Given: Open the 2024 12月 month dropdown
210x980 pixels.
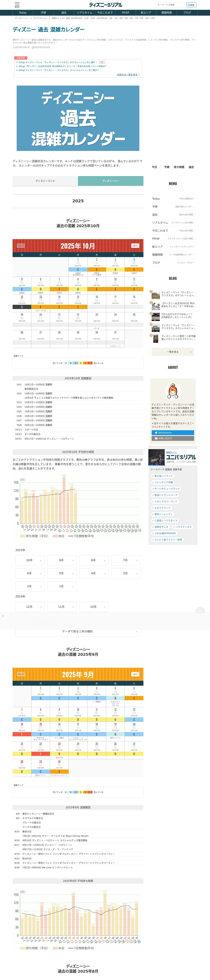Looking at the screenshot, I should [30, 607].
